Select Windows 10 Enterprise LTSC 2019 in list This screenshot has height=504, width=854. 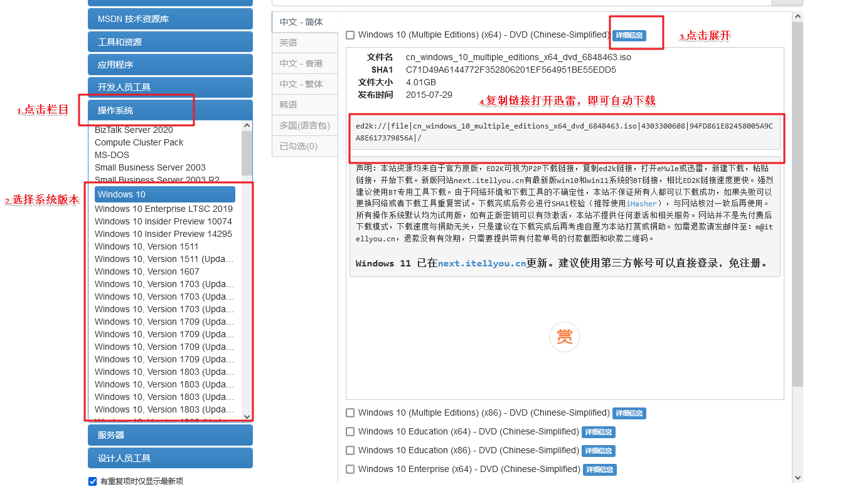tap(164, 209)
